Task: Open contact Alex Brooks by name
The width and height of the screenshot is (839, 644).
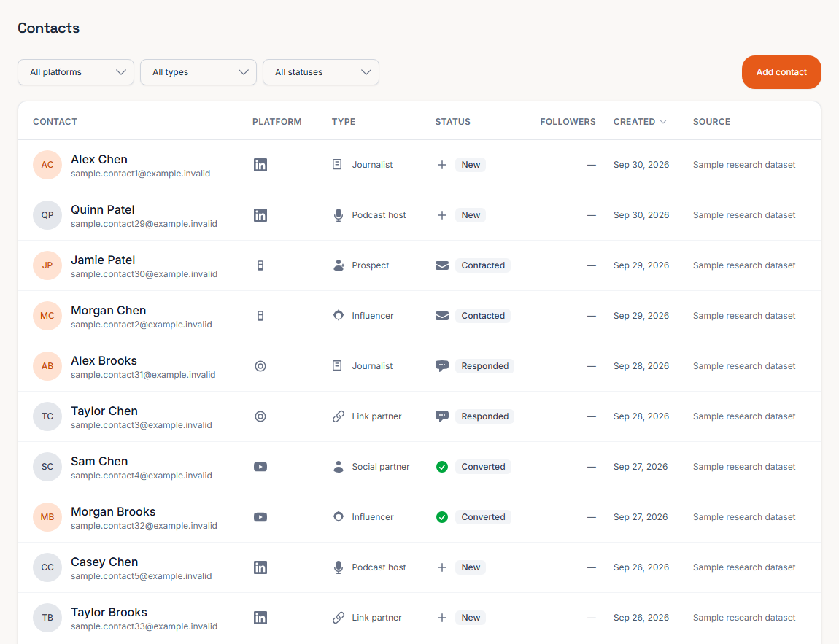Action: click(104, 360)
